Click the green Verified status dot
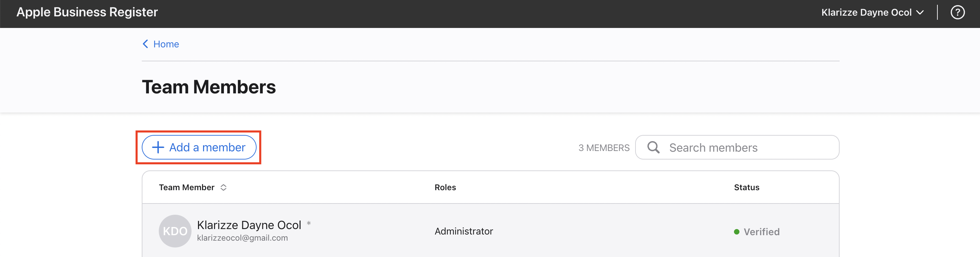This screenshot has width=980, height=257. click(x=736, y=232)
